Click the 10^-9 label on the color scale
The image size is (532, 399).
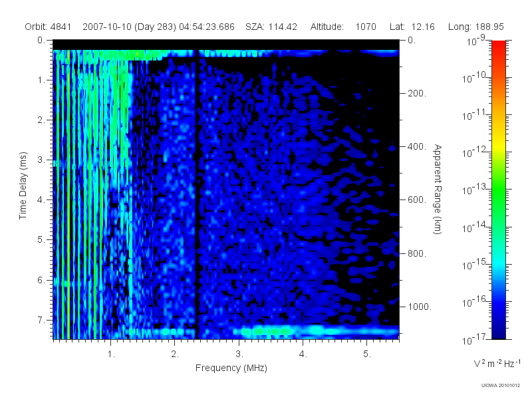pos(476,41)
